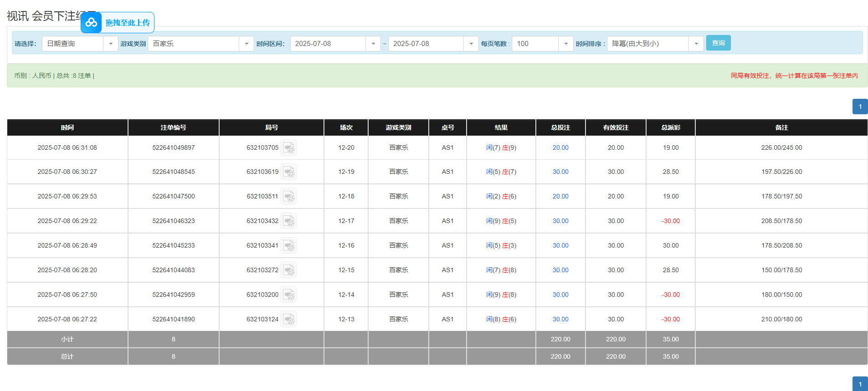The image size is (868, 391).
Task: Click bottom pagination page 1 button
Action: (860, 384)
